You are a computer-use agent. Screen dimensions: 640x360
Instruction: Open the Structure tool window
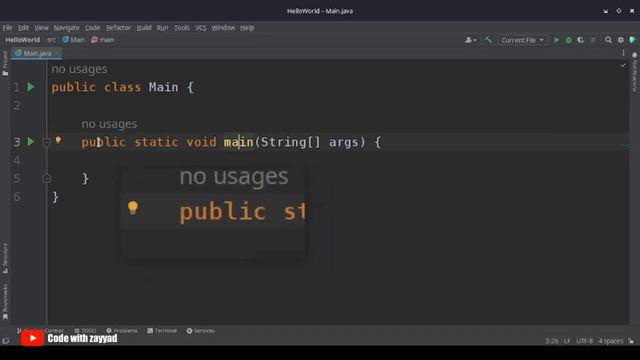(5, 258)
